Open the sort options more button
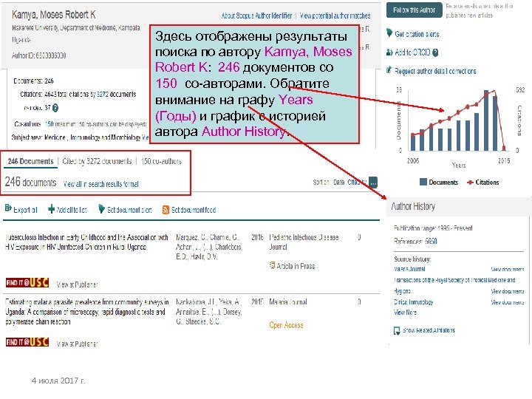 [373, 183]
